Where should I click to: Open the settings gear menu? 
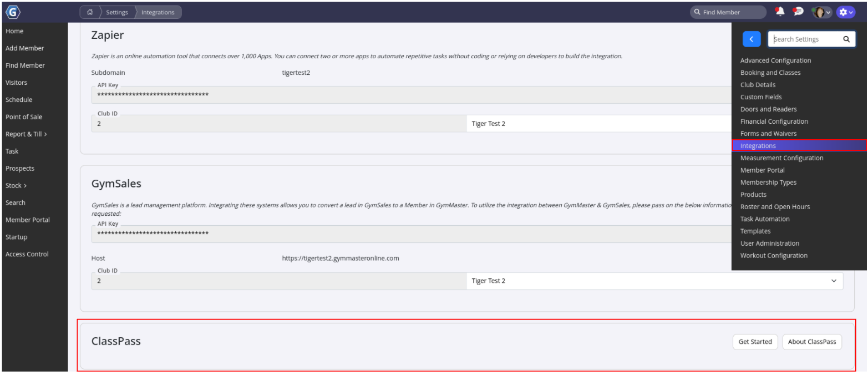pyautogui.click(x=845, y=12)
